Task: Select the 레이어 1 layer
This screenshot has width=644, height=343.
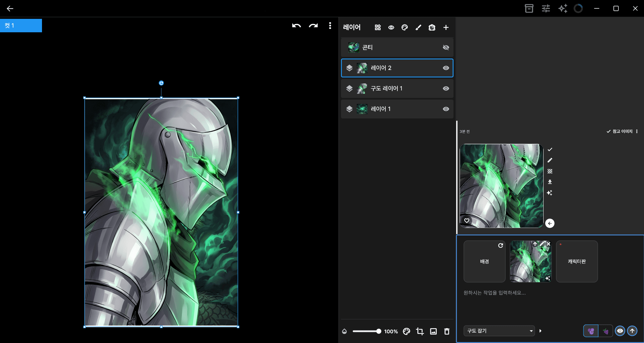Action: pos(397,109)
